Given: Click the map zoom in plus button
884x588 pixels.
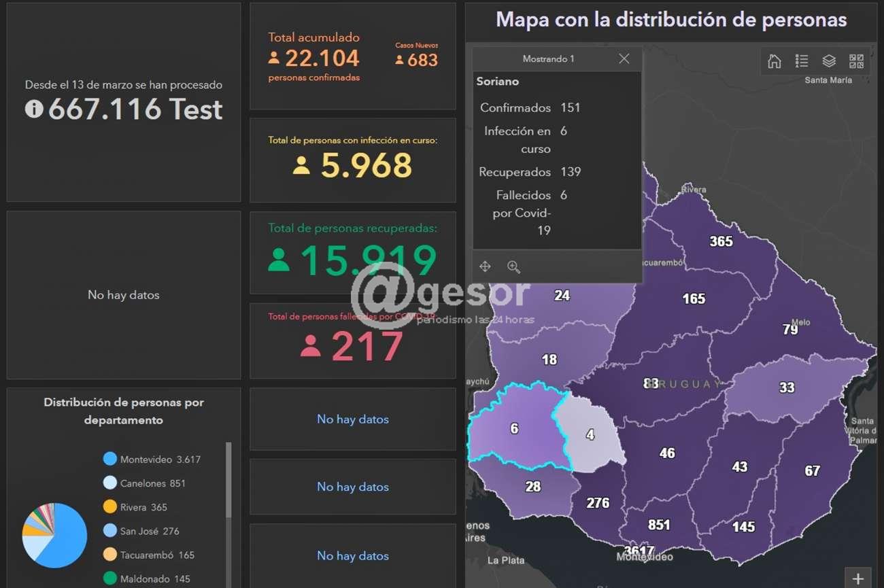Looking at the screenshot, I should (x=857, y=577).
